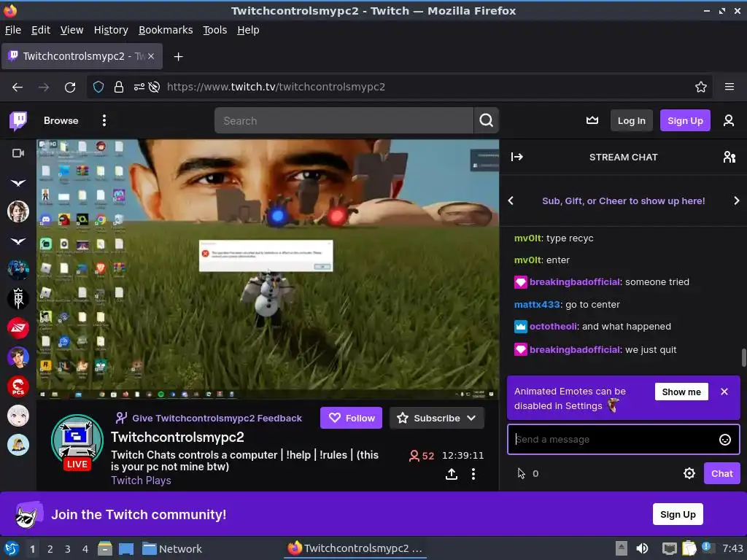Focus the Twitch search box
The height and width of the screenshot is (560, 747).
(x=344, y=120)
